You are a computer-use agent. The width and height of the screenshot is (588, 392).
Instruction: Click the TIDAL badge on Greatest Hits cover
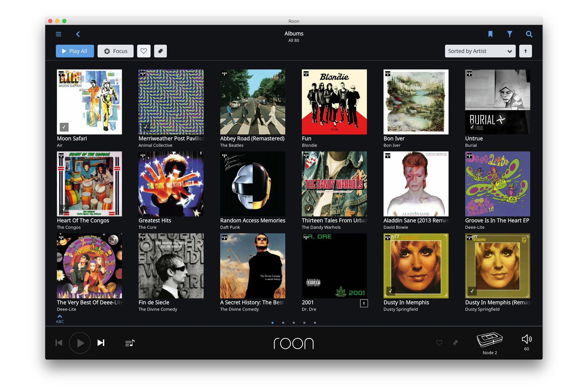click(143, 156)
